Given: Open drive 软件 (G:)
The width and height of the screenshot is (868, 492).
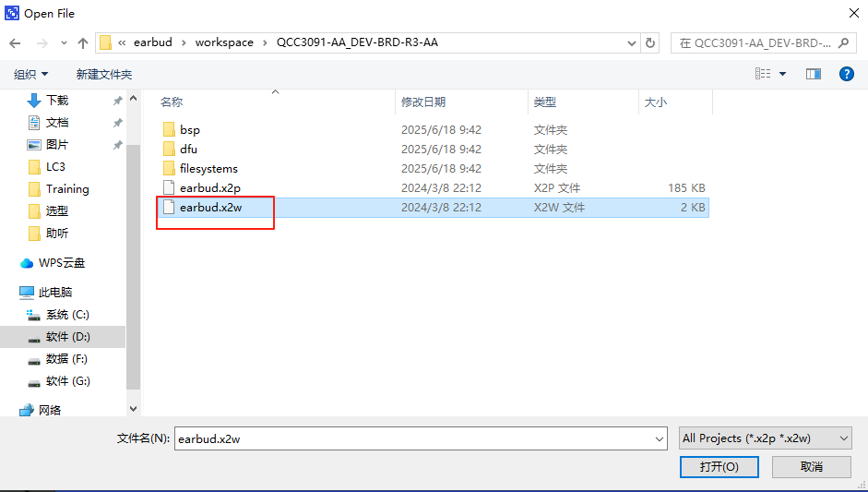Looking at the screenshot, I should tap(67, 381).
